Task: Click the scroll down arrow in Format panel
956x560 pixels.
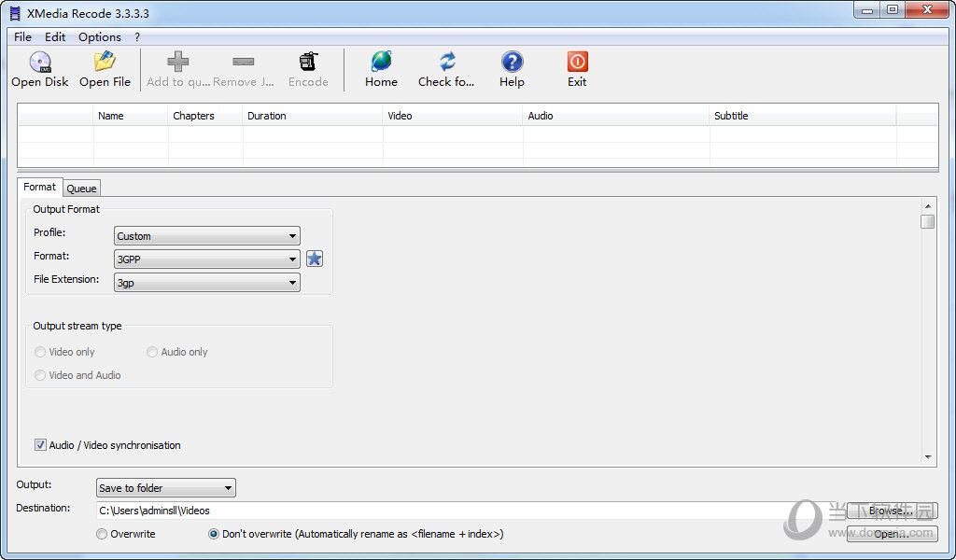Action: (928, 457)
